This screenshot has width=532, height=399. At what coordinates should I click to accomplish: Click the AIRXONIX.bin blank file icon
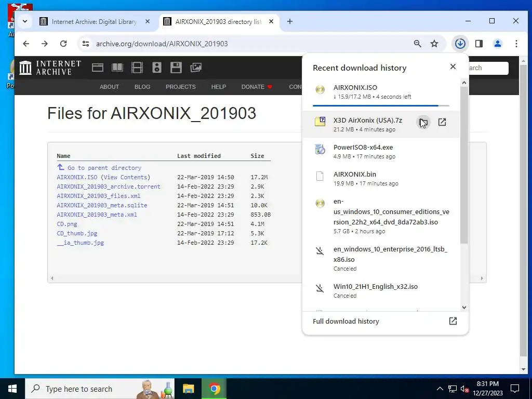pos(320,176)
